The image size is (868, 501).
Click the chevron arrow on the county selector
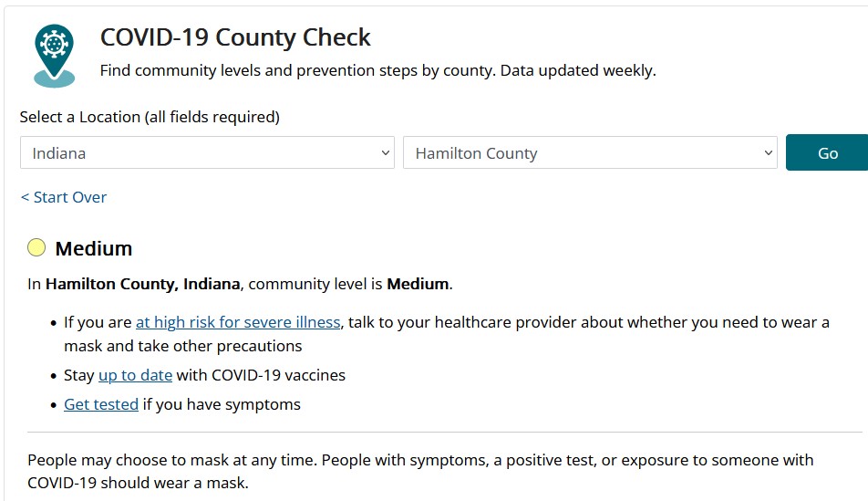click(x=769, y=152)
